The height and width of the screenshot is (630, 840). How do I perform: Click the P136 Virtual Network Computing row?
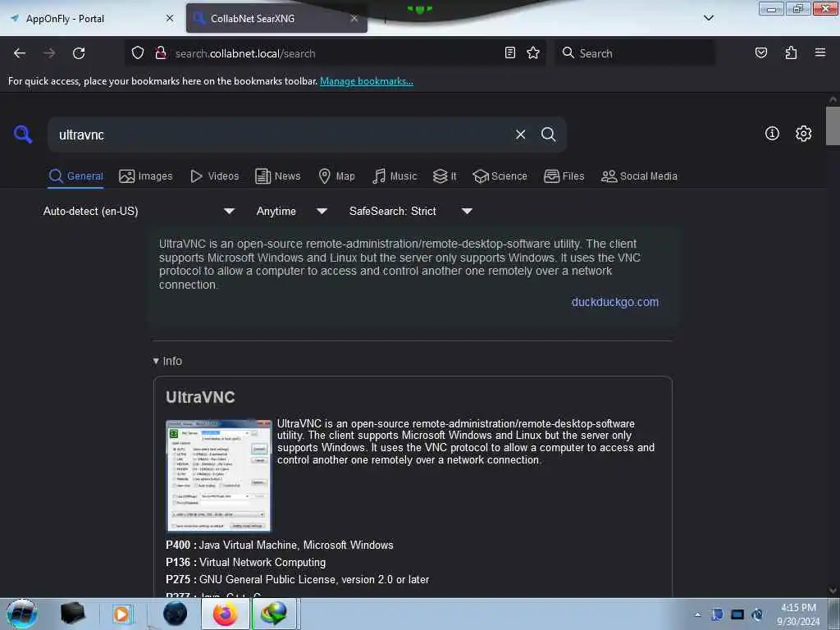pyautogui.click(x=246, y=562)
